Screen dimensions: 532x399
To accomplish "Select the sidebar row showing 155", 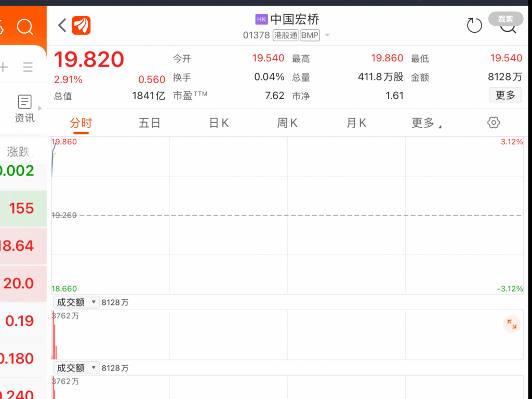I will (x=23, y=208).
